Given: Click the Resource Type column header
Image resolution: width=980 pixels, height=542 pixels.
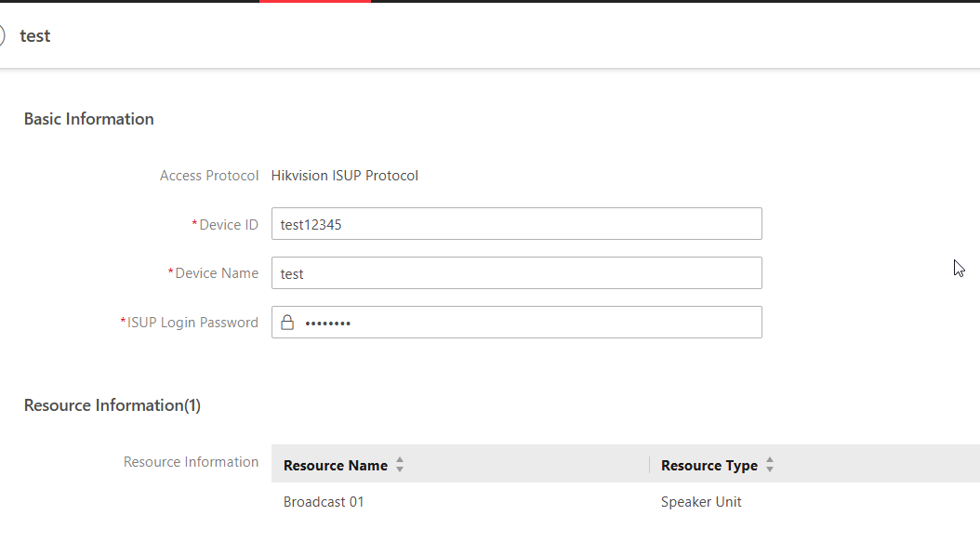Looking at the screenshot, I should 709,465.
